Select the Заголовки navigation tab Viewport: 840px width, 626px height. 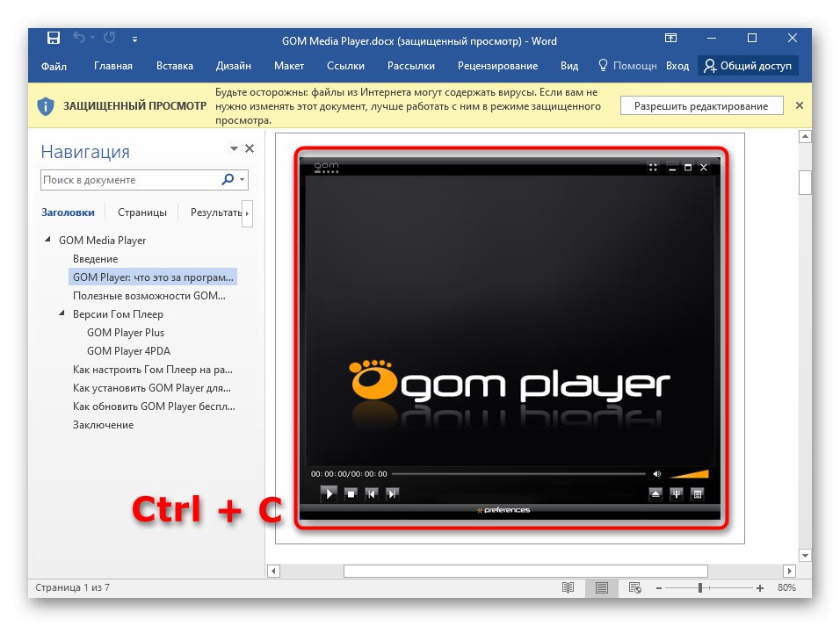tap(68, 212)
